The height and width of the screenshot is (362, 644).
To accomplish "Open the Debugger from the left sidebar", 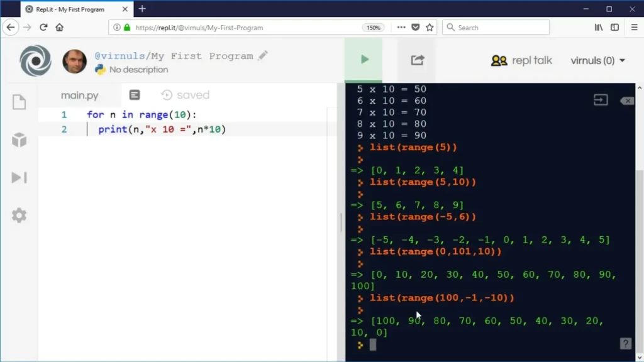I will [19, 177].
